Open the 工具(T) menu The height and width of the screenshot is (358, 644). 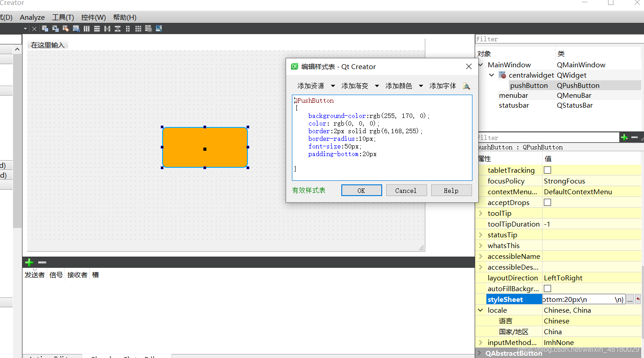(63, 17)
